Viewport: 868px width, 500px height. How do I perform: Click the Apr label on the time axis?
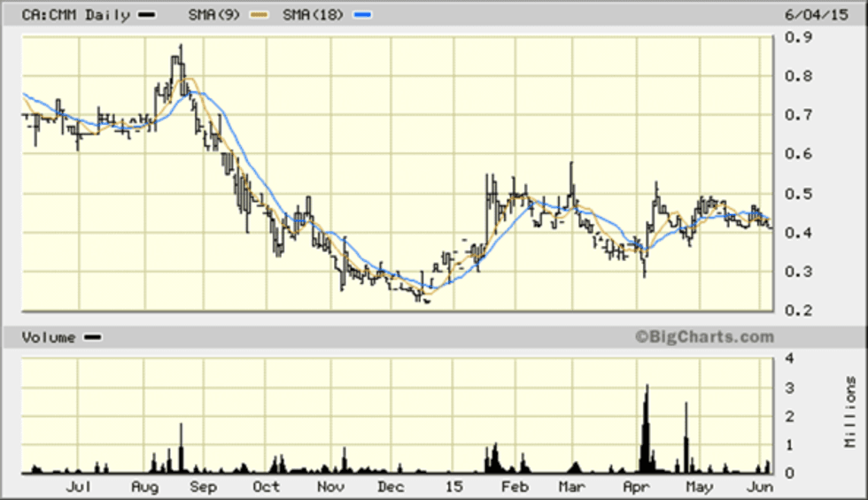coord(635,487)
